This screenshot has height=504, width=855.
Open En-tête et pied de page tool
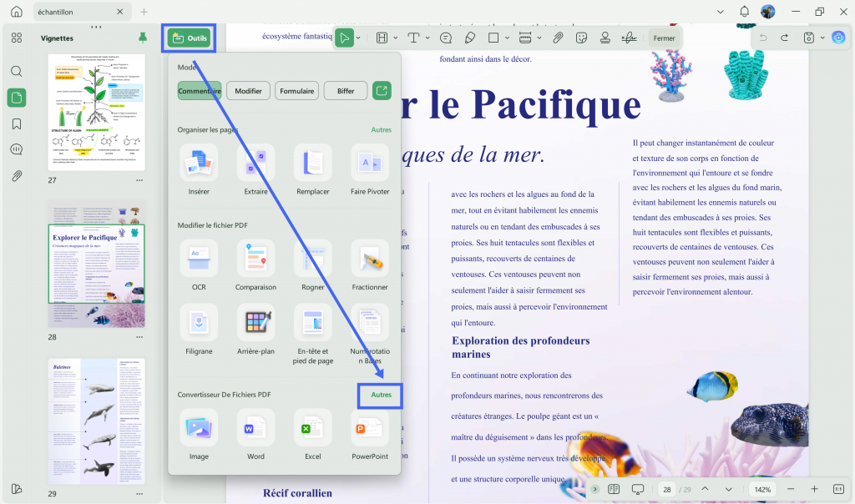coord(313,334)
